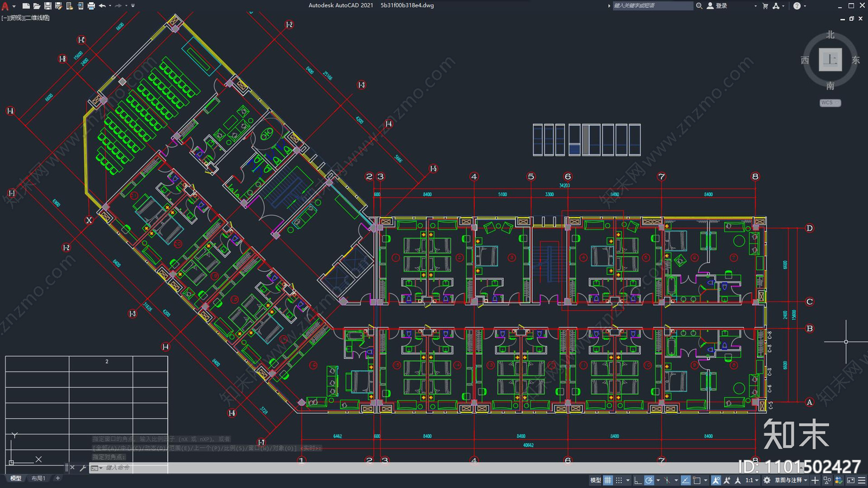
Task: Expand the Redo history dropdown arrow
Action: (126, 6)
